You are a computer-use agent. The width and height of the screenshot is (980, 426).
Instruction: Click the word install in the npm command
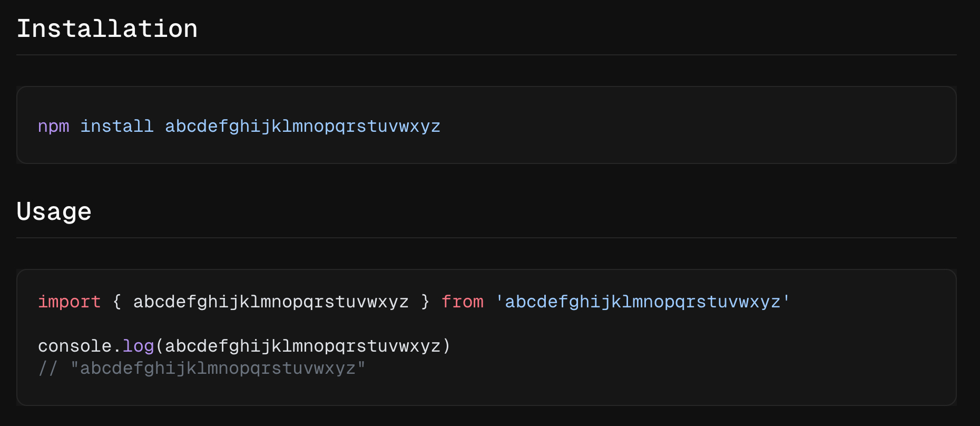tap(116, 127)
